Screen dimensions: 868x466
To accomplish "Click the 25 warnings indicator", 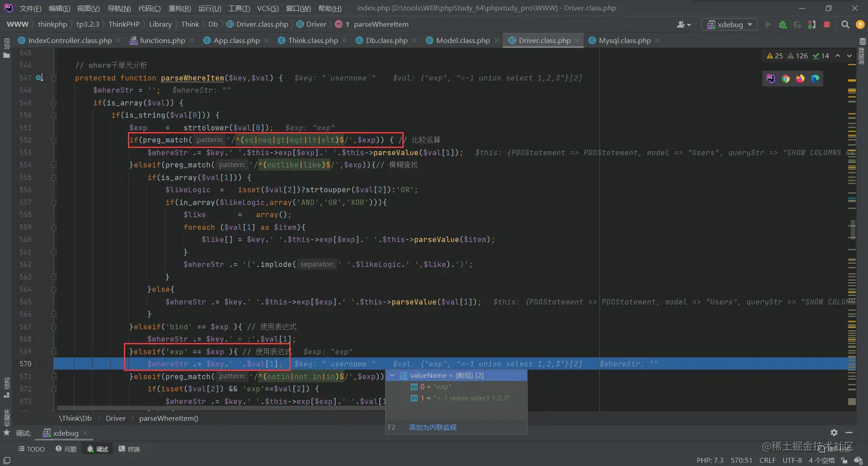I will [x=774, y=56].
